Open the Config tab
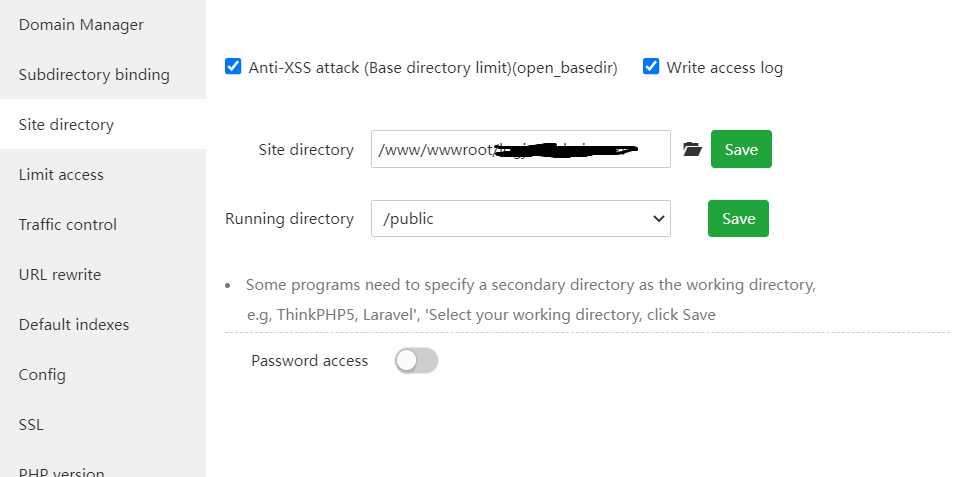The width and height of the screenshot is (959, 477). click(42, 374)
